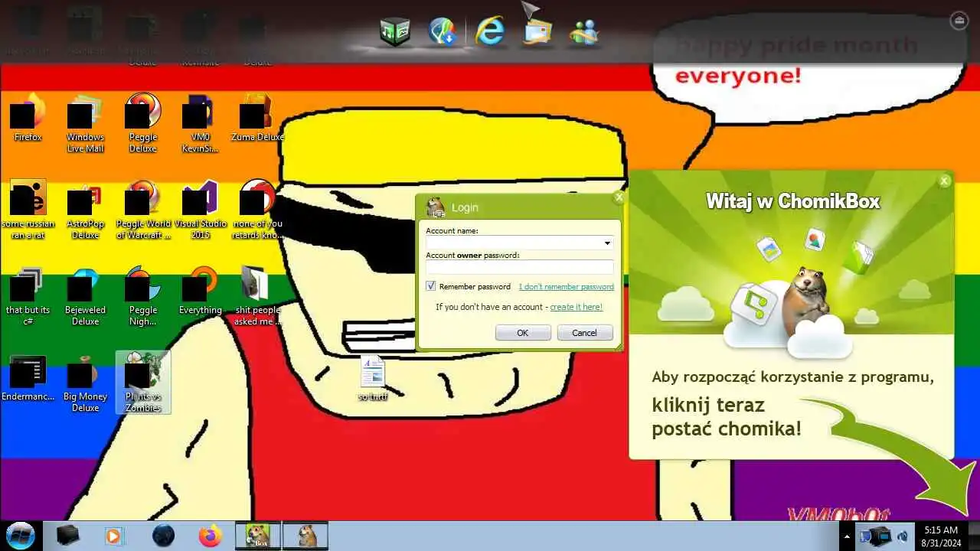
Task: Launch the Everything desktop shortcut
Action: tap(200, 290)
